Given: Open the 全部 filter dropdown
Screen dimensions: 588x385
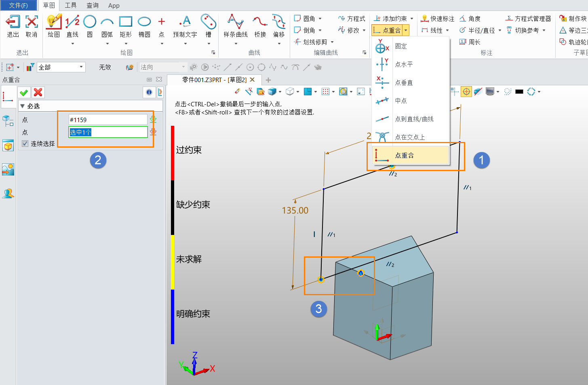Looking at the screenshot, I should click(61, 67).
